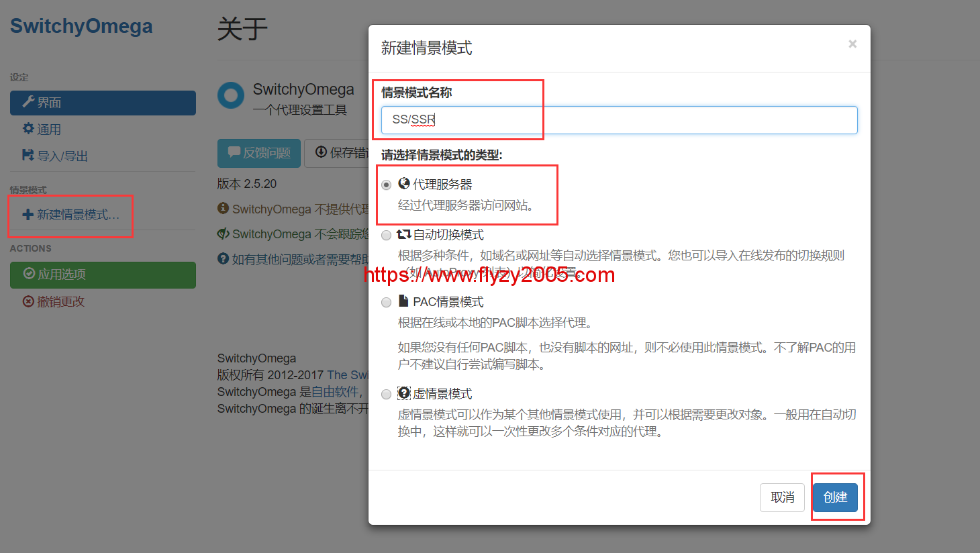
Task: Click the checkmark icon on 应用选项
Action: point(29,274)
